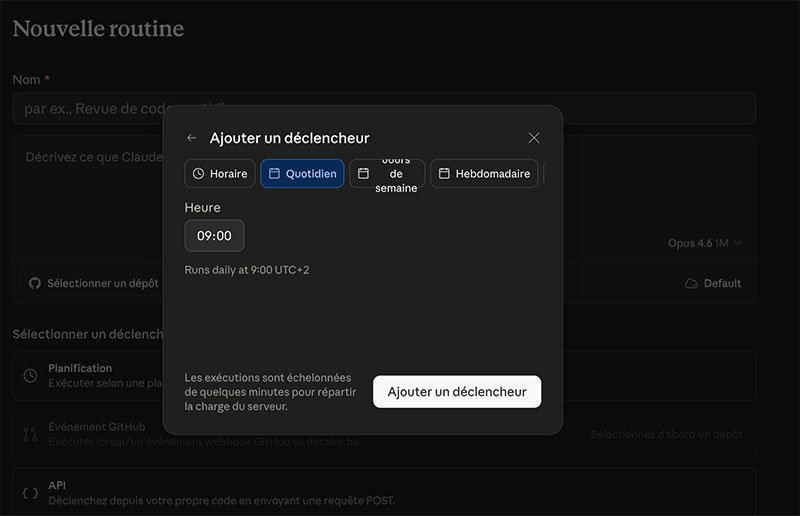Click the Décrivez ce que Claude prompt field
The image size is (800, 516).
click(384, 199)
